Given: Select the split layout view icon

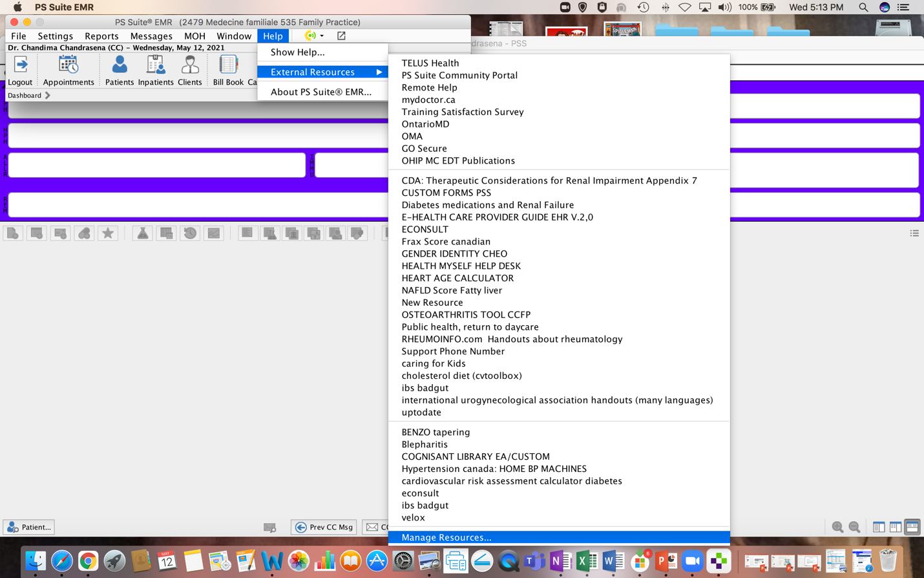Looking at the screenshot, I should tap(896, 527).
